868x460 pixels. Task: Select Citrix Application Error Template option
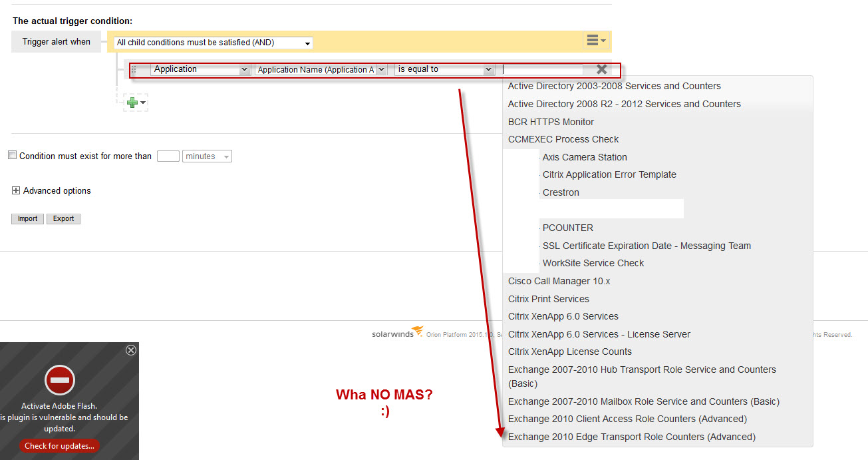pos(609,174)
